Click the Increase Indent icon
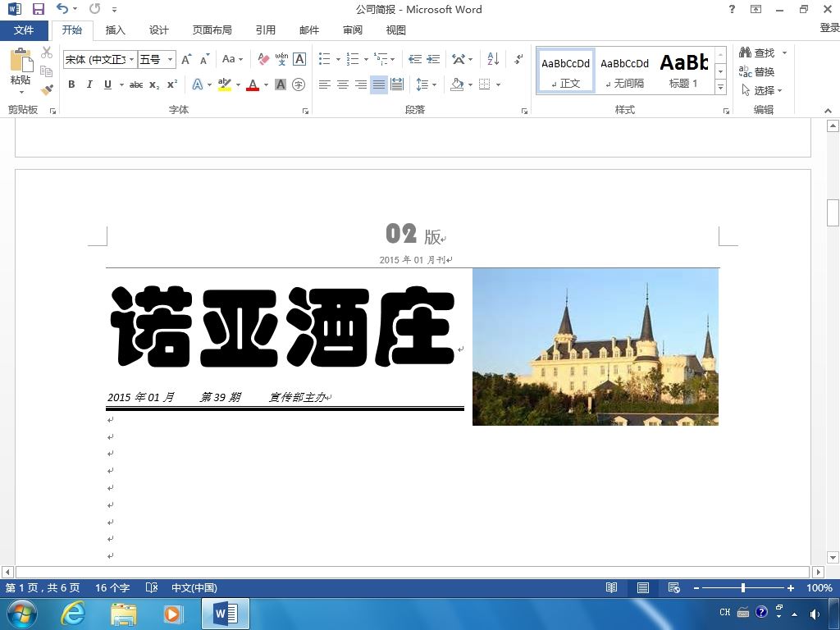The image size is (840, 630). [433, 59]
